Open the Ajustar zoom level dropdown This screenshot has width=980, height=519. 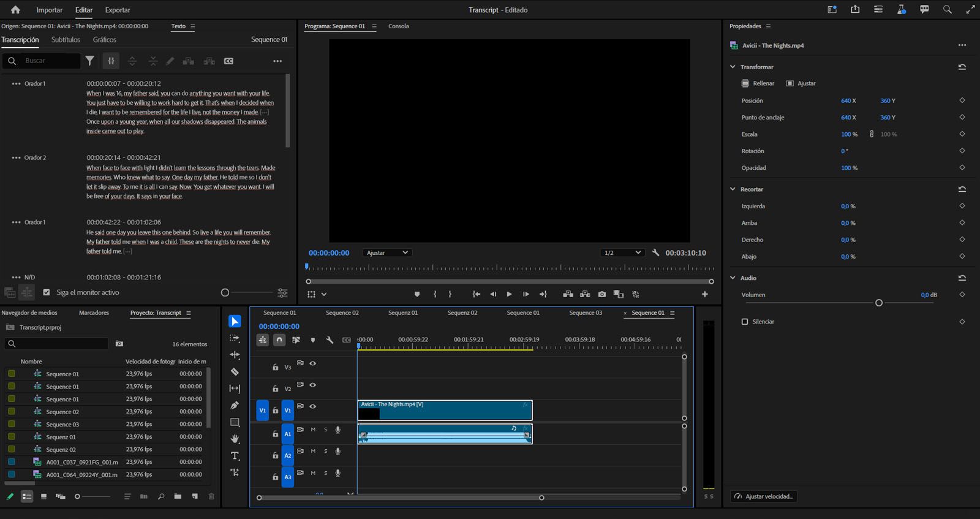point(386,252)
